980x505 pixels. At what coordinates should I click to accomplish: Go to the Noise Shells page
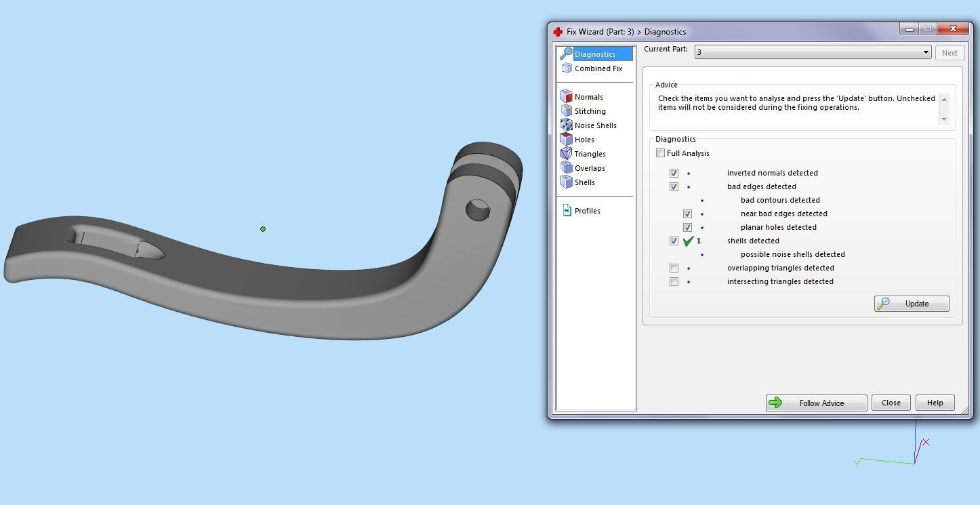click(596, 125)
